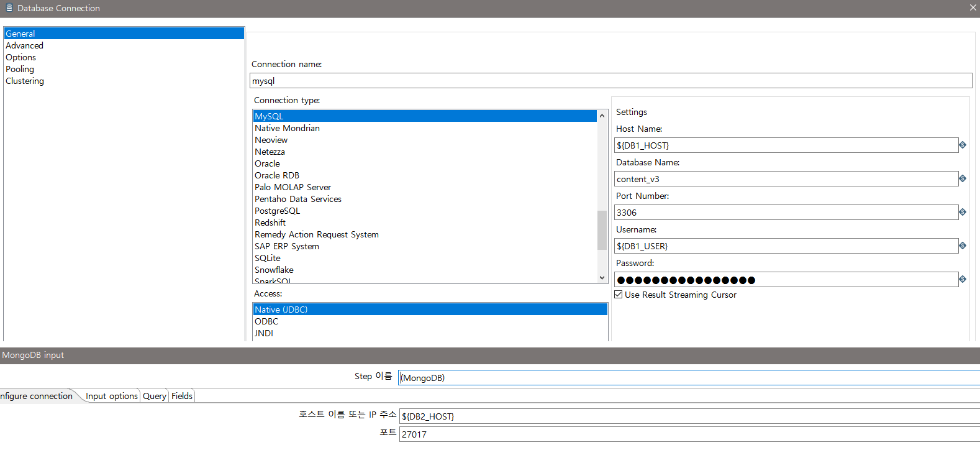The width and height of the screenshot is (980, 450).
Task: Open variable picker beside Password field
Action: [x=963, y=280]
